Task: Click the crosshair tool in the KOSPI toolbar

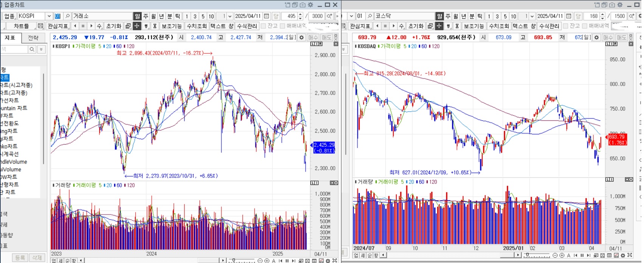Action: (x=137, y=26)
